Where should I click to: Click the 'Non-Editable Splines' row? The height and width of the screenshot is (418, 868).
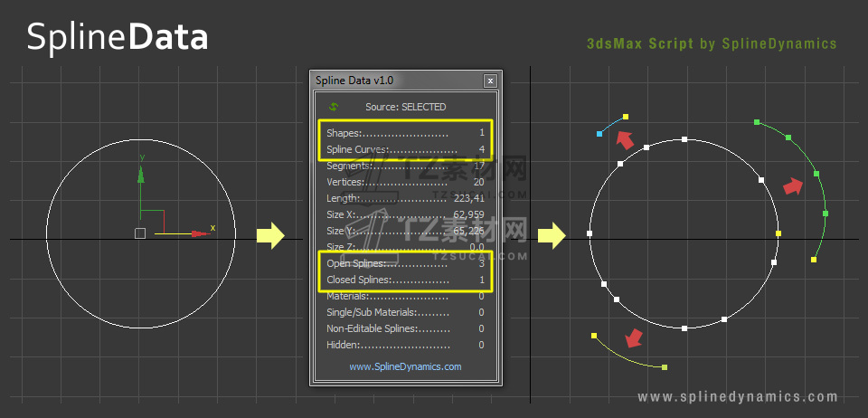click(x=405, y=328)
